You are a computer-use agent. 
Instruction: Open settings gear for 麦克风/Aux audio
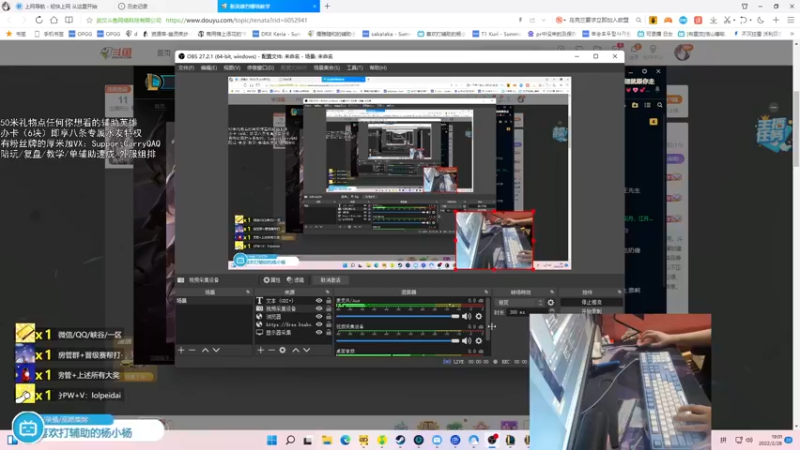click(479, 316)
